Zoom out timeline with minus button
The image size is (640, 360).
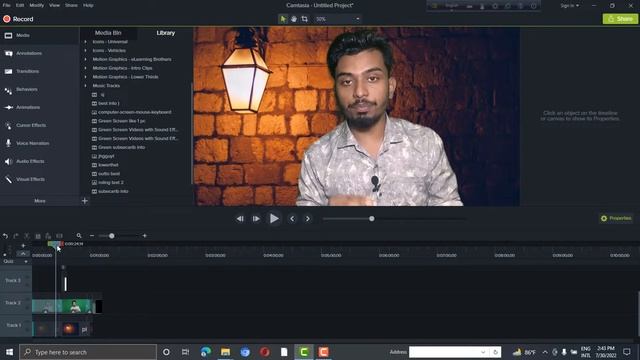92,236
